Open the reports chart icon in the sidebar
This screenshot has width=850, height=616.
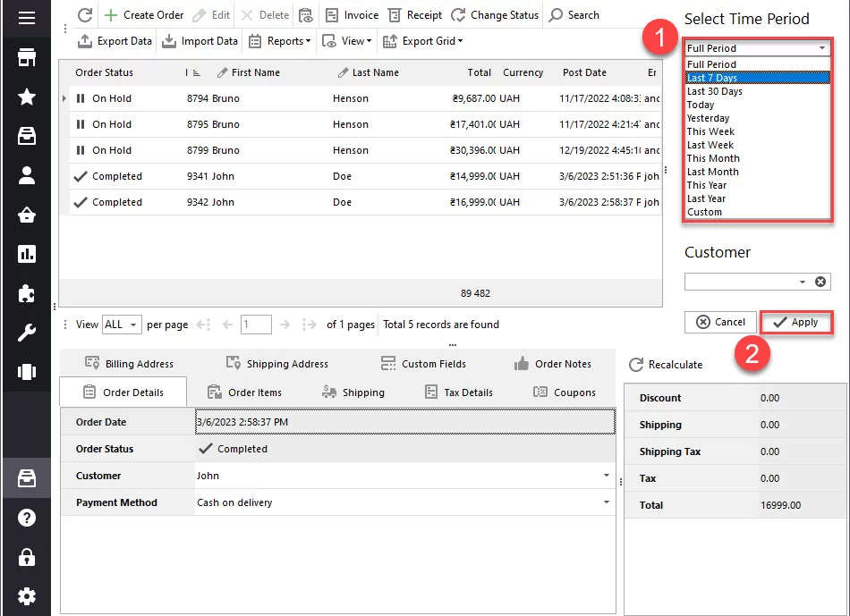pos(27,255)
